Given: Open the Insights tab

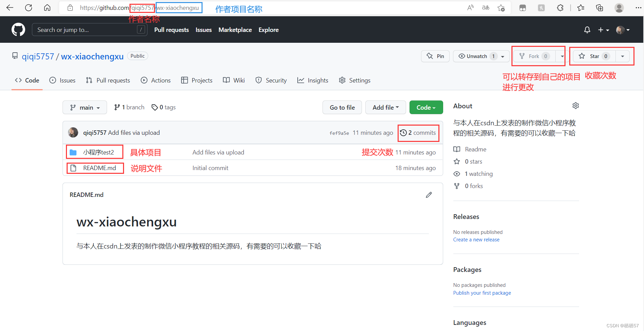Looking at the screenshot, I should (313, 80).
